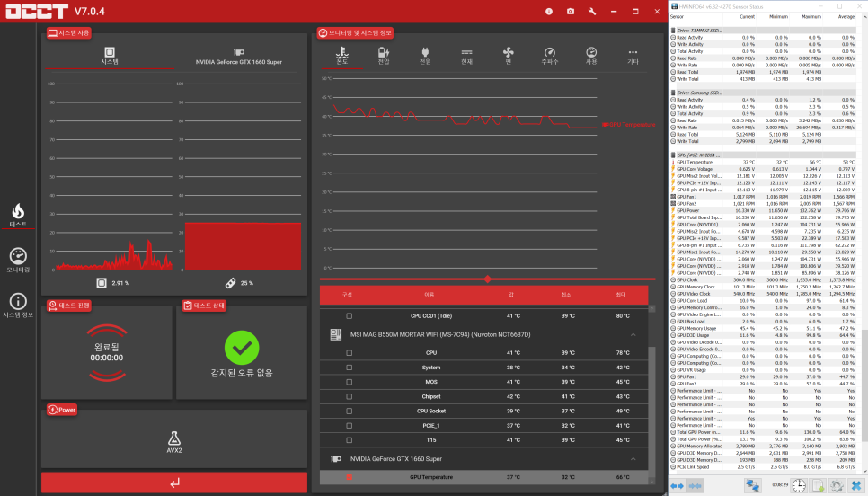Collapse the MSI MAG B550M MORTAR WIFI group

pyautogui.click(x=633, y=334)
